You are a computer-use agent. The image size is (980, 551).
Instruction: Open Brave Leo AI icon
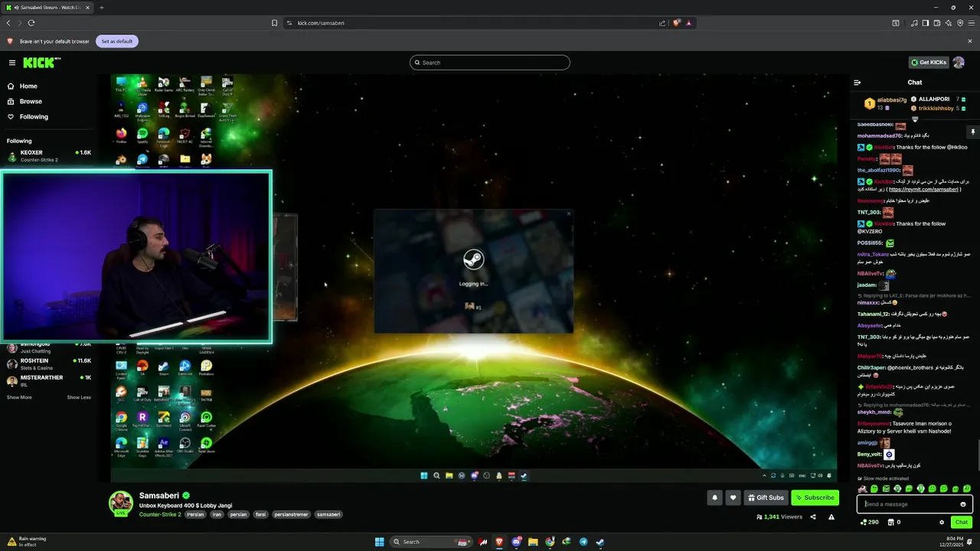click(x=949, y=23)
